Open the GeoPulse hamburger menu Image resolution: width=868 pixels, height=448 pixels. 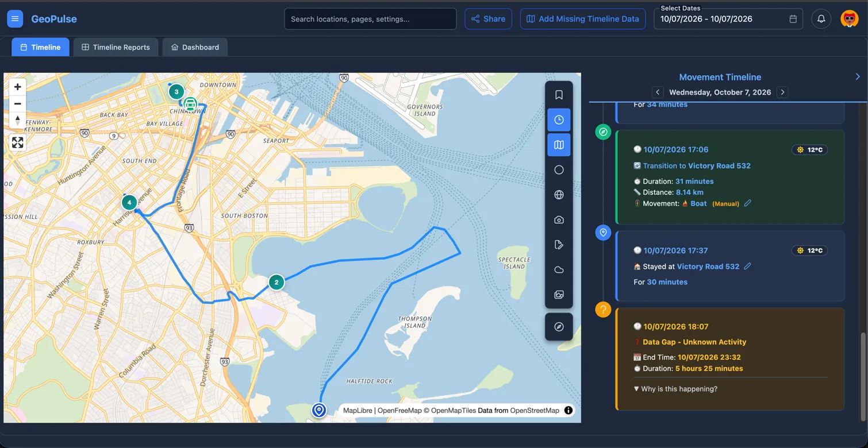click(x=15, y=19)
